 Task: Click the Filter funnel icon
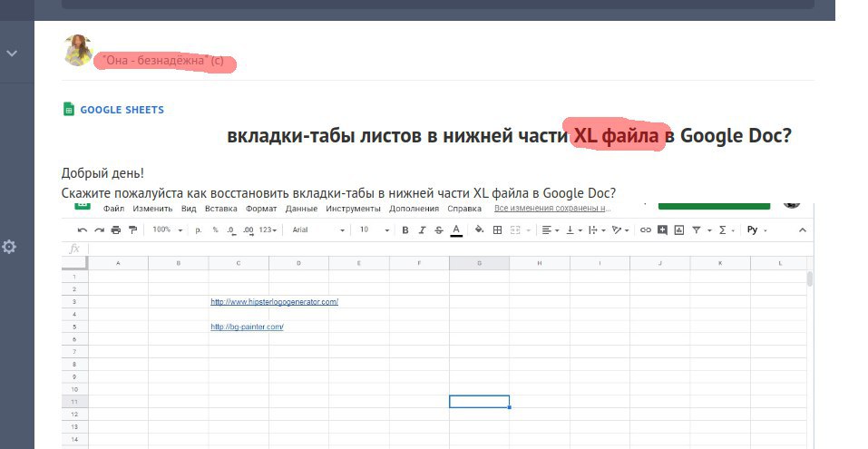[x=697, y=229]
